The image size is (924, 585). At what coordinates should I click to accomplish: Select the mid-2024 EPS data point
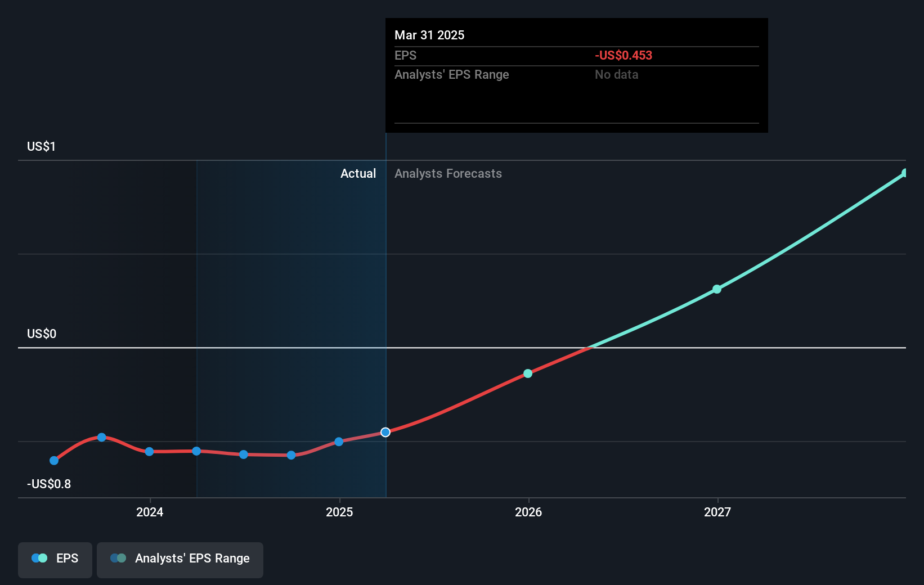[x=244, y=454]
